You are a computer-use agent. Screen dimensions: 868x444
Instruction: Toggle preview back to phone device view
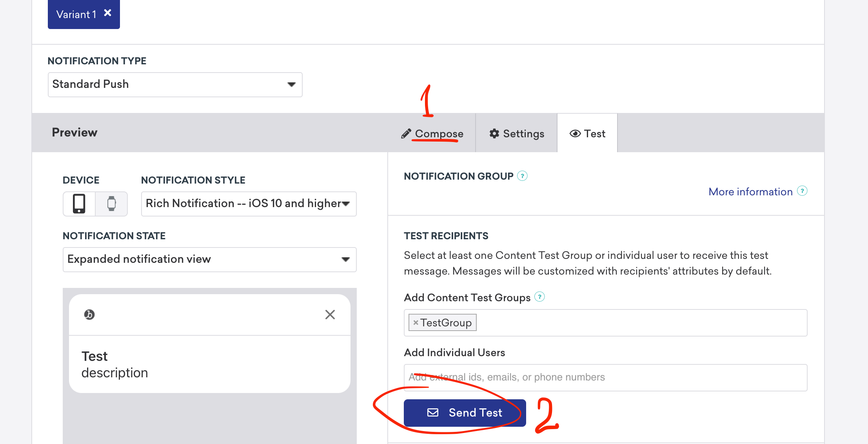pos(79,204)
